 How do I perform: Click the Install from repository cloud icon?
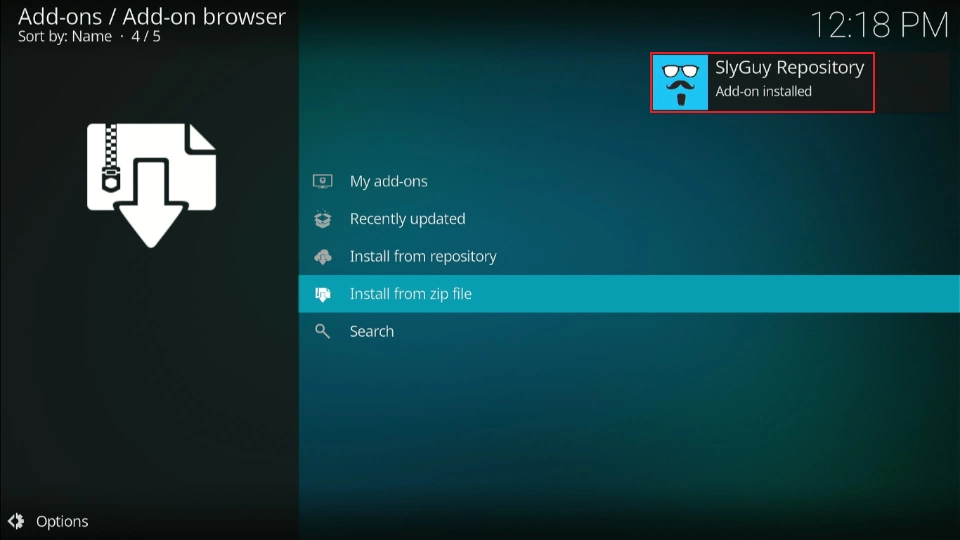click(322, 257)
